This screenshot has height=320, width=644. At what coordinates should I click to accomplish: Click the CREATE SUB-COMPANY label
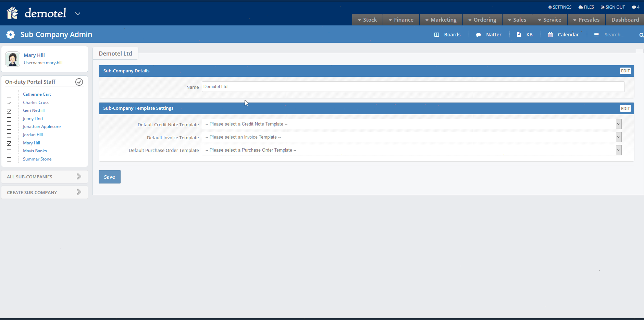(32, 193)
